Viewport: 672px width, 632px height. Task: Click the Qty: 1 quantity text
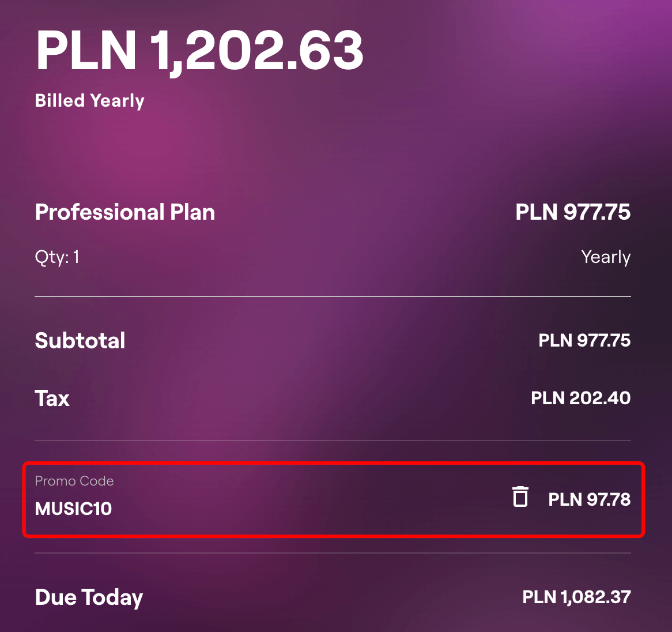pos(57,257)
